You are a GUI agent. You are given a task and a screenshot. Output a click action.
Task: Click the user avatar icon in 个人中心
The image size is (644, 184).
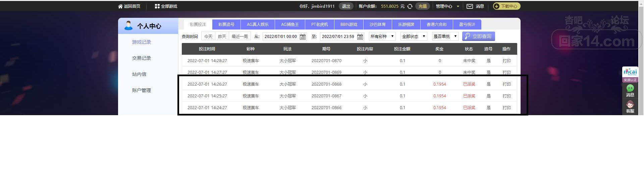coord(128,26)
